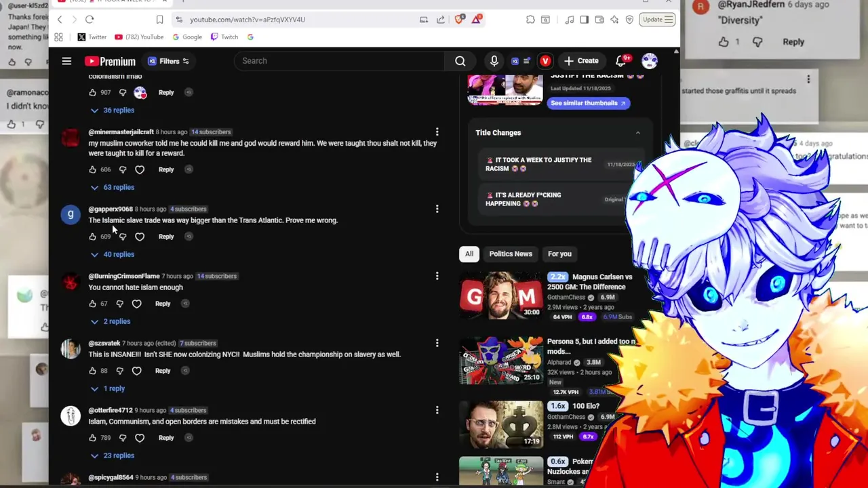Open the YouTube hamburger guide menu
The width and height of the screenshot is (868, 488).
pyautogui.click(x=66, y=61)
